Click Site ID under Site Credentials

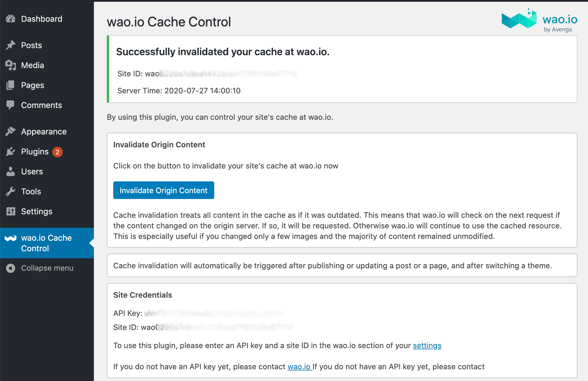(203, 327)
